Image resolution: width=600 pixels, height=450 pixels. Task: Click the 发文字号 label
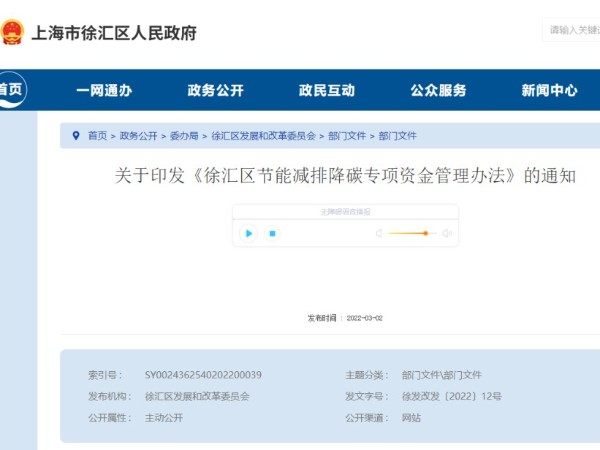367,396
